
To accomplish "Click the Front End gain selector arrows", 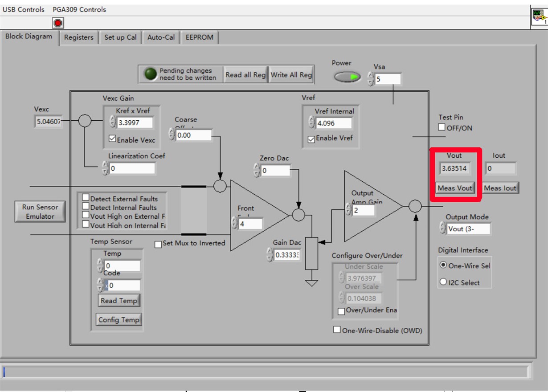I will 234,224.
